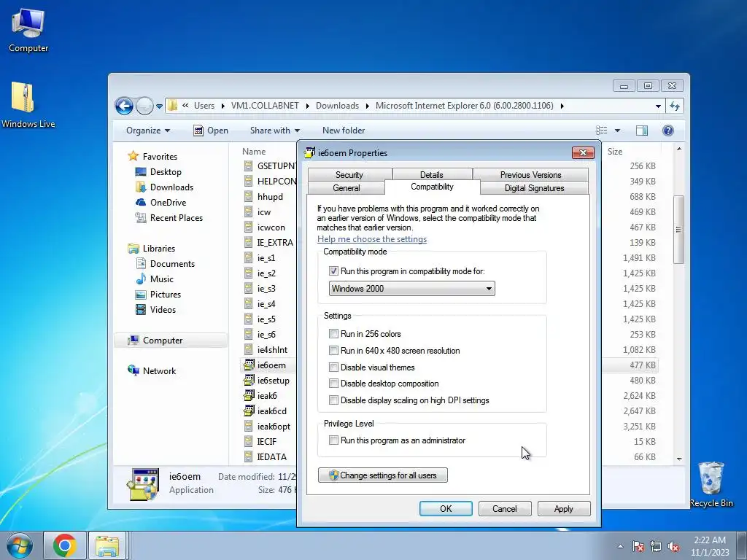Select the ie6oem file icon
The width and height of the screenshot is (747, 560).
click(x=249, y=365)
